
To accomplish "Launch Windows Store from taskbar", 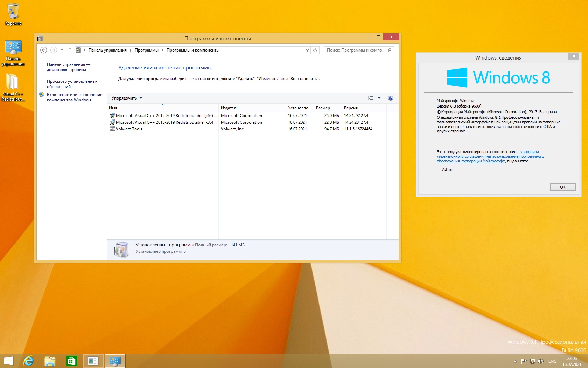I will point(71,361).
